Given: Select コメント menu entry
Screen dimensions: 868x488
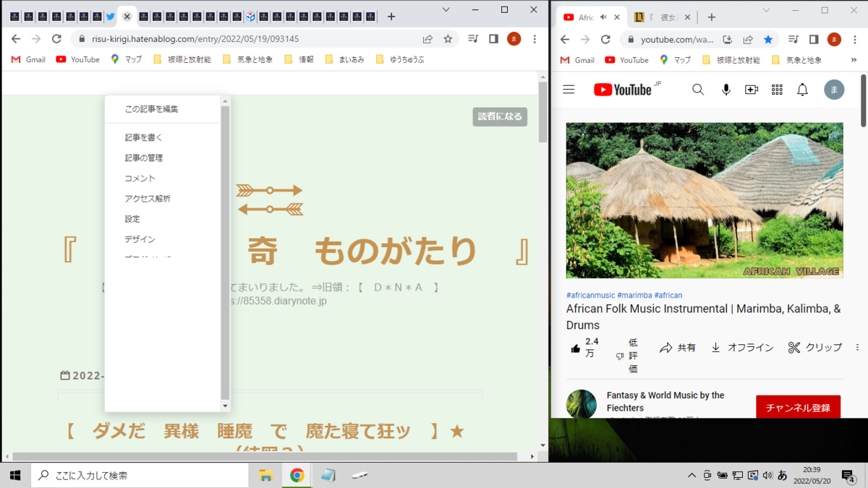Looking at the screenshot, I should click(140, 178).
